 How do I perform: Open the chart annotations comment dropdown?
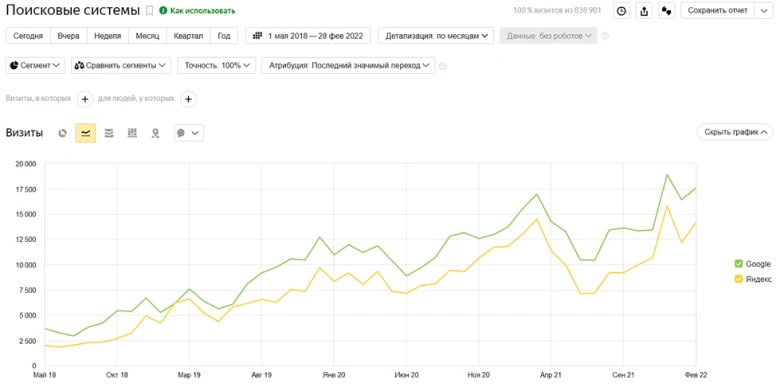(x=189, y=133)
